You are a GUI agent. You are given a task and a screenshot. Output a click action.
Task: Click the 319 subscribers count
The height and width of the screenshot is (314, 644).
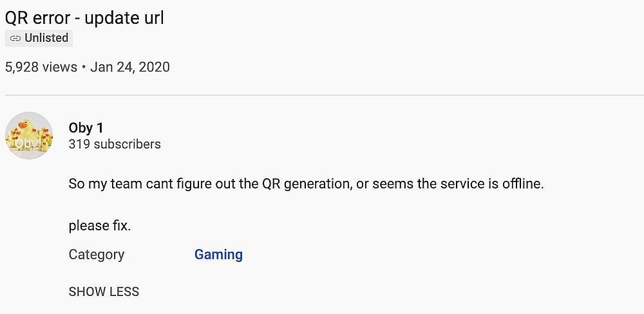click(x=115, y=144)
